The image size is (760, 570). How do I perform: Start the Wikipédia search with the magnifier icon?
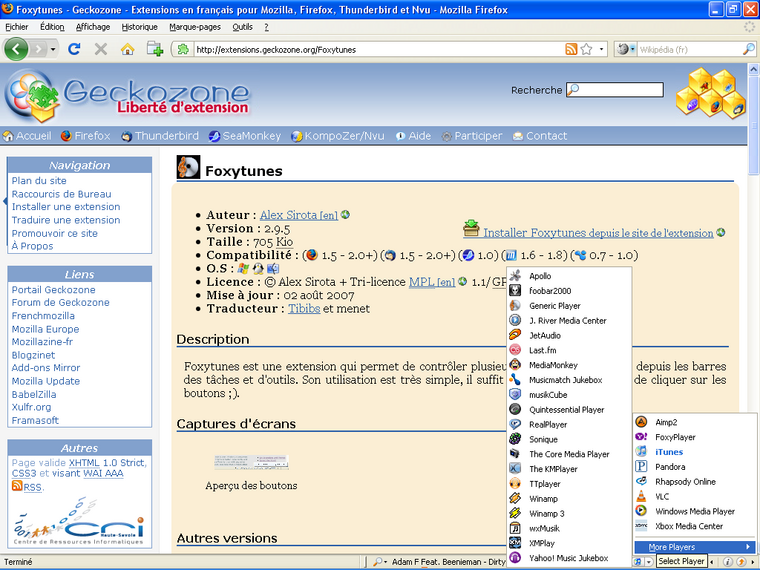[x=748, y=49]
